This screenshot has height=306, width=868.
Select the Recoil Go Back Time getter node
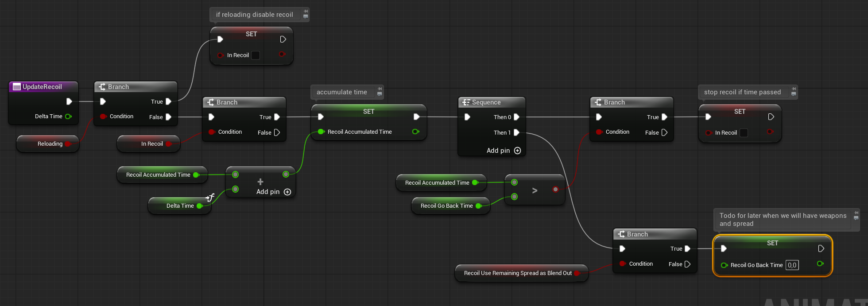pyautogui.click(x=446, y=206)
